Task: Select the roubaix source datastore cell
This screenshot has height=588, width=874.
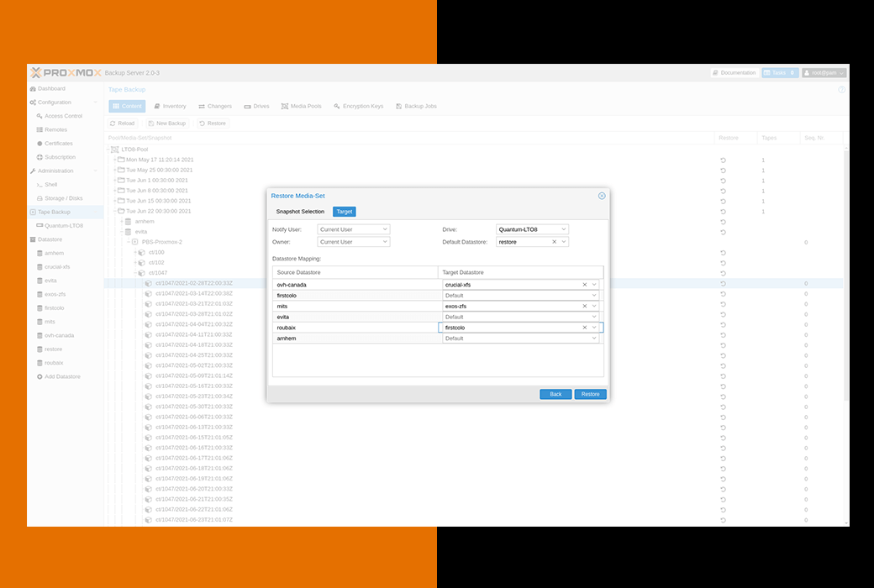Action: (355, 328)
